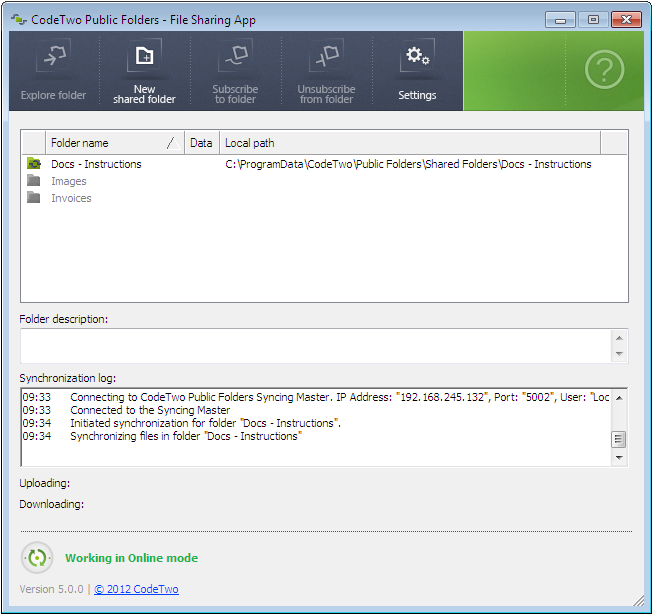Click Folder description scroll up arrow

click(x=619, y=338)
